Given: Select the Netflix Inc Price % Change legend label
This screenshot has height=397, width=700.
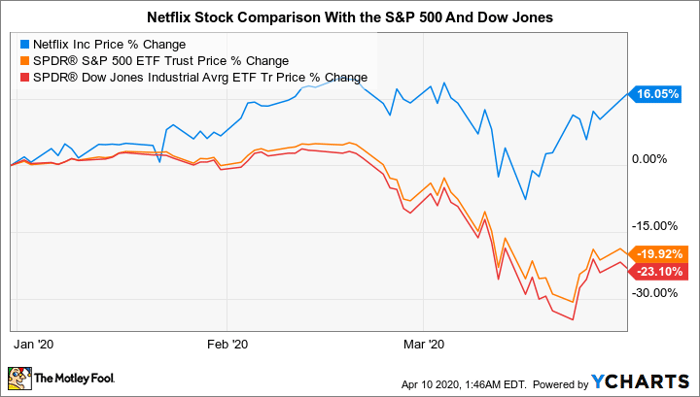Looking at the screenshot, I should click(109, 45).
